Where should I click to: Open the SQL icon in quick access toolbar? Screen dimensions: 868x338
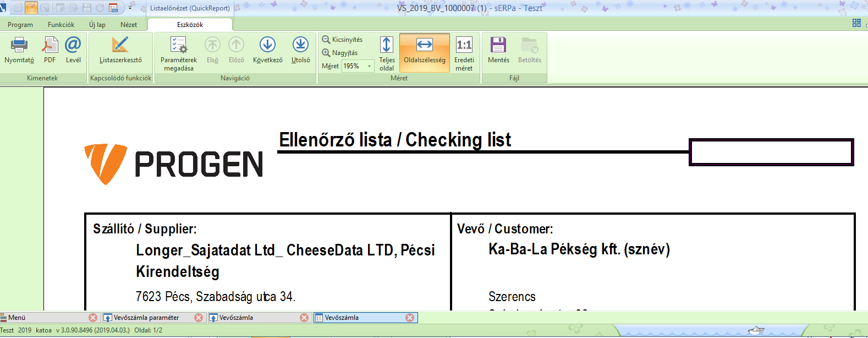coord(113,8)
